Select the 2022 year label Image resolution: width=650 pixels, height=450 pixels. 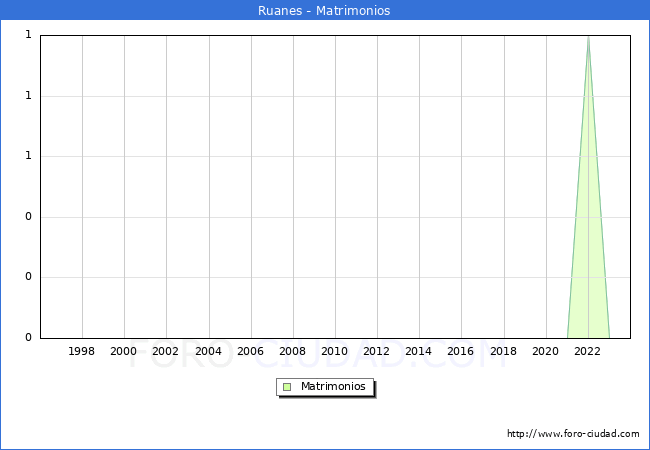(x=588, y=352)
